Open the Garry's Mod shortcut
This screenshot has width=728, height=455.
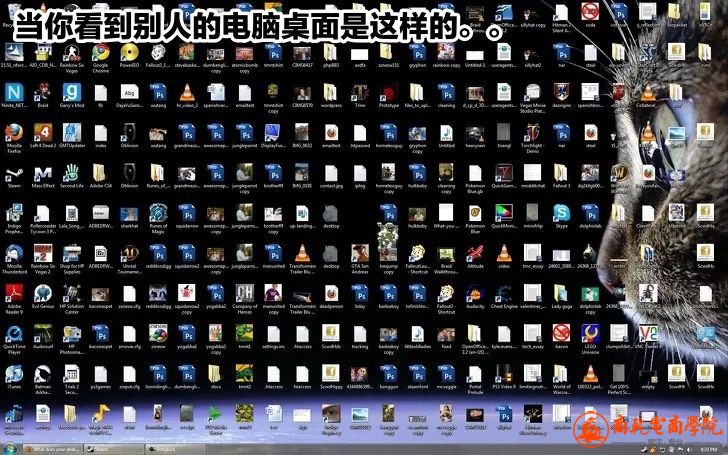pyautogui.click(x=72, y=92)
